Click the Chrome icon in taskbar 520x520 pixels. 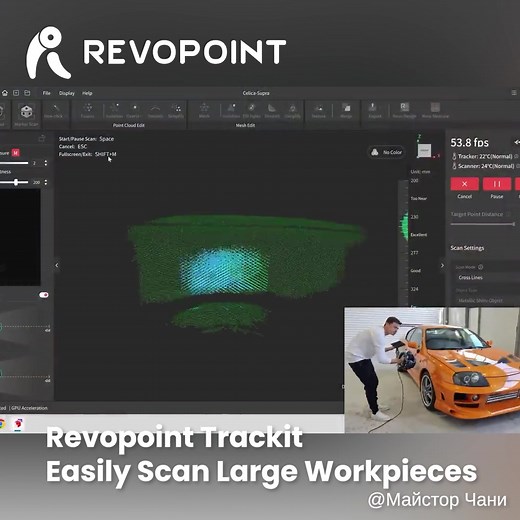[2, 424]
